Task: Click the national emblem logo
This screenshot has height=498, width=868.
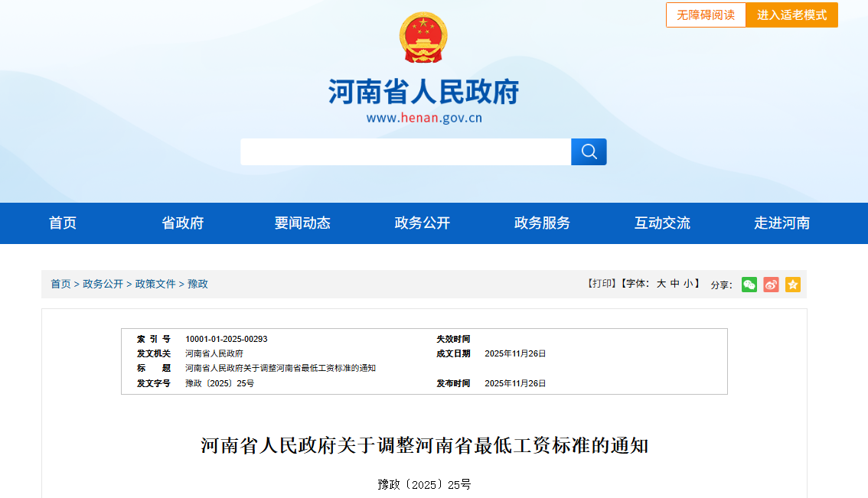Action: pyautogui.click(x=422, y=37)
